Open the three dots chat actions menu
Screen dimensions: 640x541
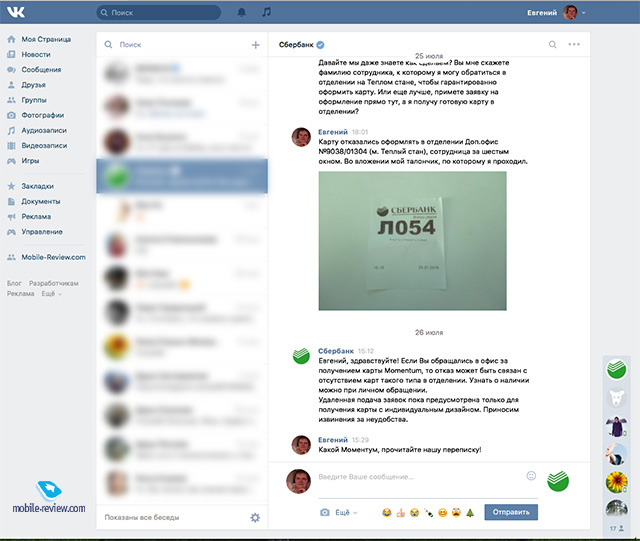click(574, 44)
